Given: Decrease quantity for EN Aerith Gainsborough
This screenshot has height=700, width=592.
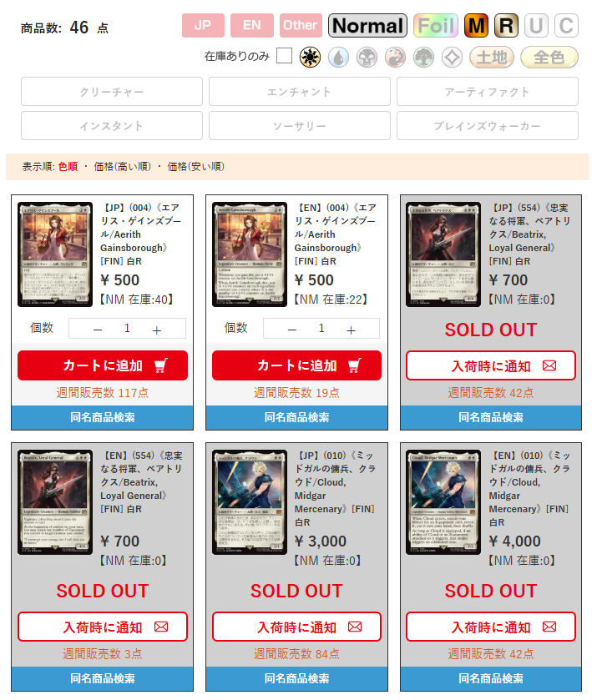Looking at the screenshot, I should 292,330.
